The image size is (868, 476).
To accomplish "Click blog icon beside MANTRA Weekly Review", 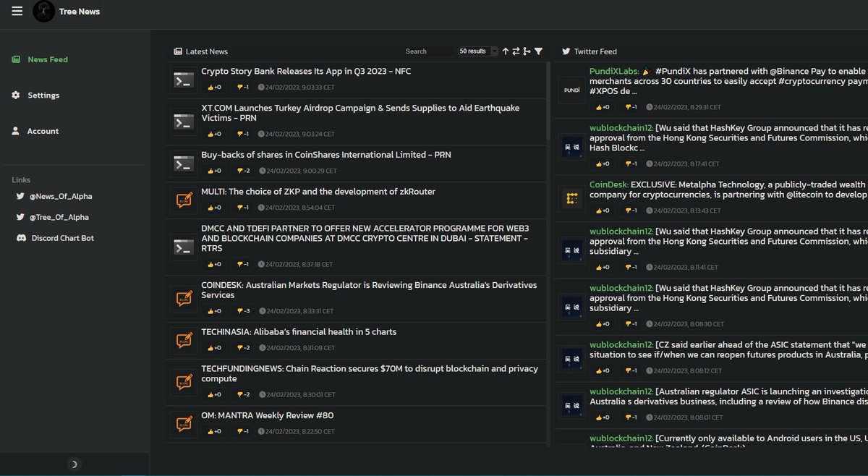I will point(184,424).
